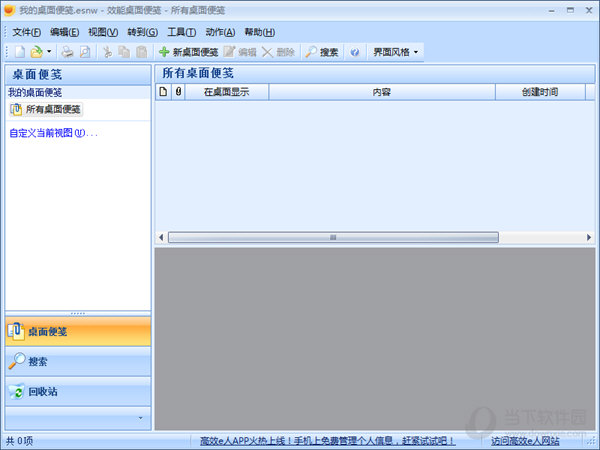Open the 界面风格 dropdown
Image resolution: width=600 pixels, height=450 pixels.
(396, 51)
